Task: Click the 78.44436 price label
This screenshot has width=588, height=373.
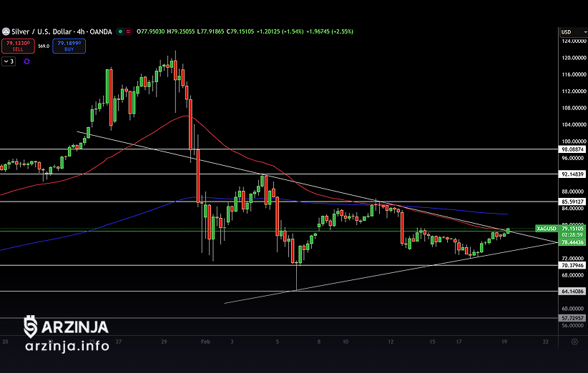Action: tap(572, 242)
